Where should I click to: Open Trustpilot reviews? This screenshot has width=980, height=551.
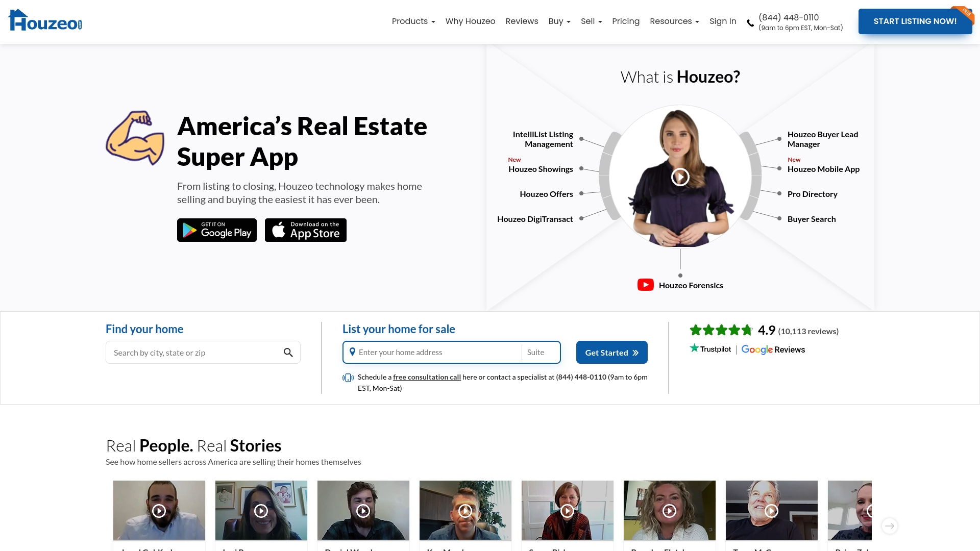tap(710, 349)
